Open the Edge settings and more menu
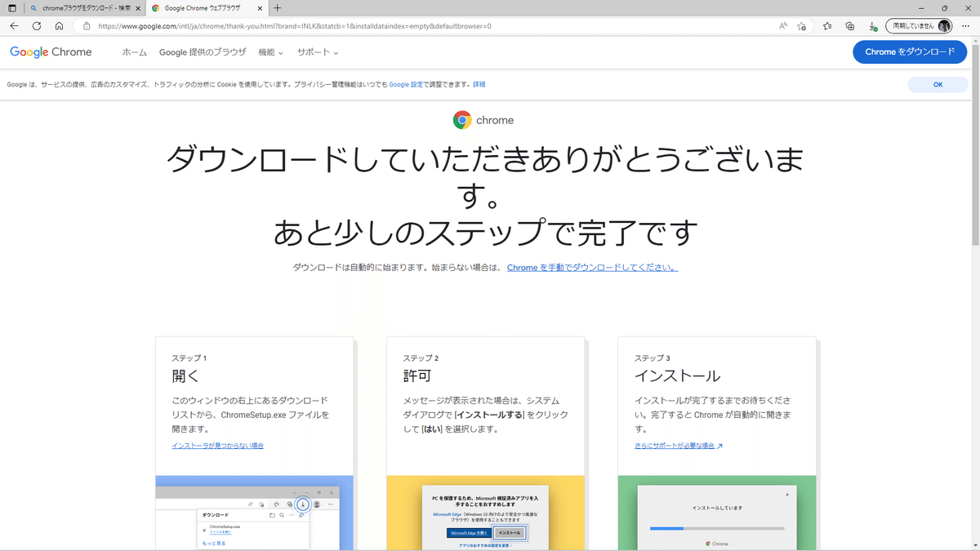 pos(967,26)
